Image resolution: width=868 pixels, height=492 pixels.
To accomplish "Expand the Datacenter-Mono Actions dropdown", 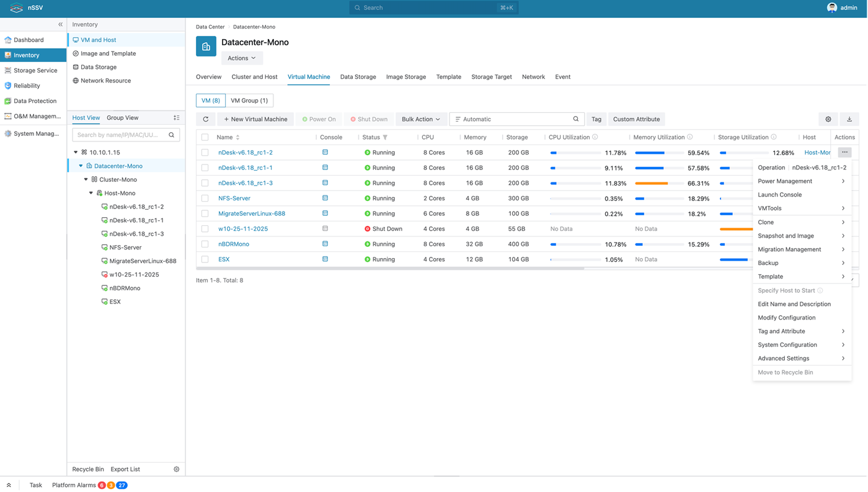I will (242, 58).
